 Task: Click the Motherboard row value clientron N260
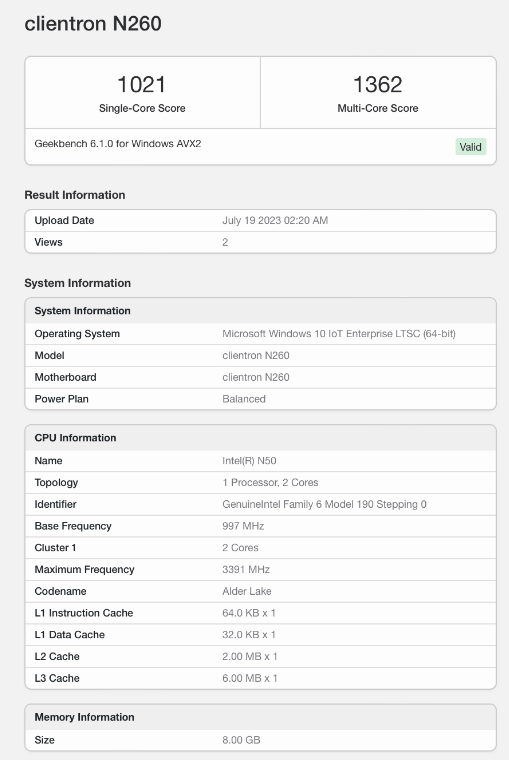point(256,377)
